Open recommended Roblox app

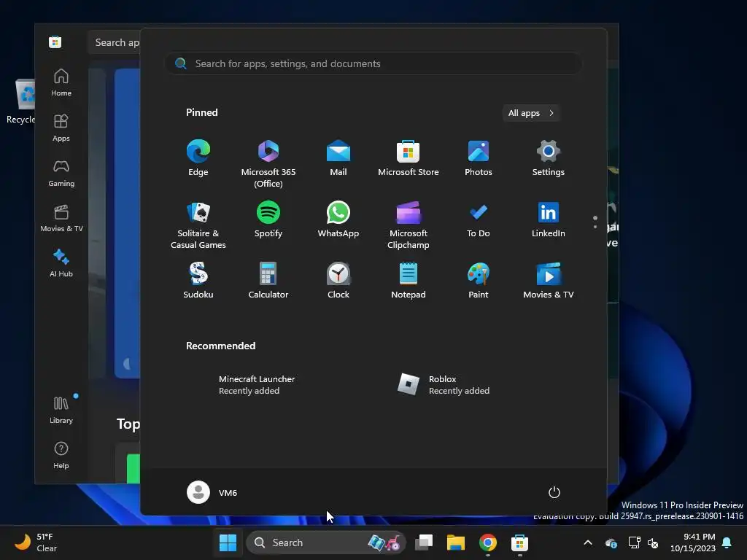click(x=444, y=385)
